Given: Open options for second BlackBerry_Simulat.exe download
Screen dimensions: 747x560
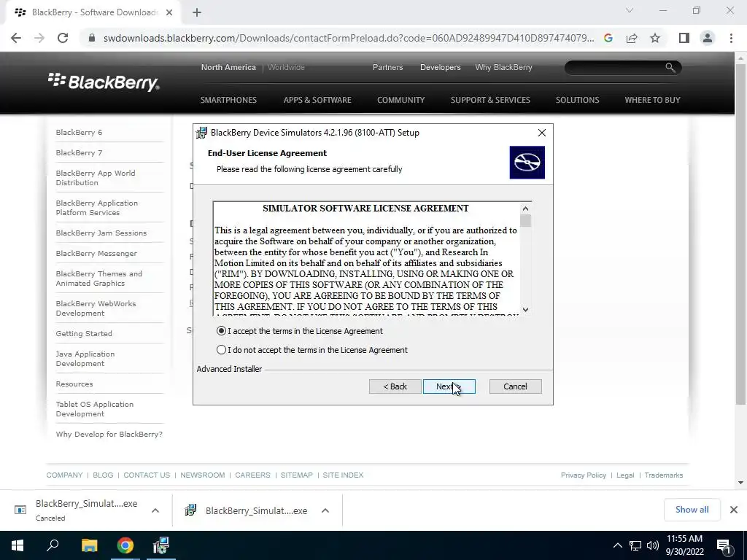Looking at the screenshot, I should click(325, 510).
